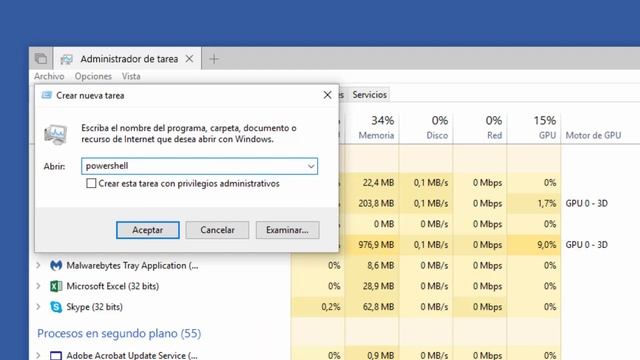
Task: Sort by the Red column header
Action: [480, 127]
